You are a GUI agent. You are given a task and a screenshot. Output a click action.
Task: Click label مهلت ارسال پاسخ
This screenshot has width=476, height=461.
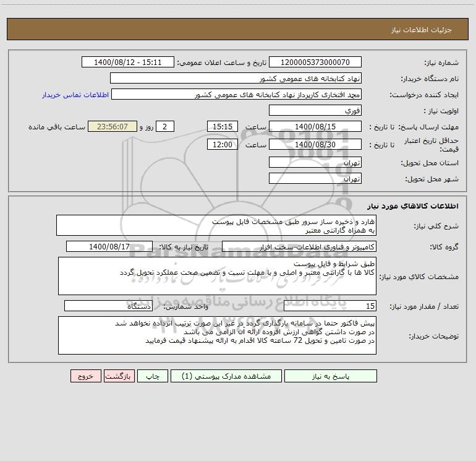coord(428,127)
